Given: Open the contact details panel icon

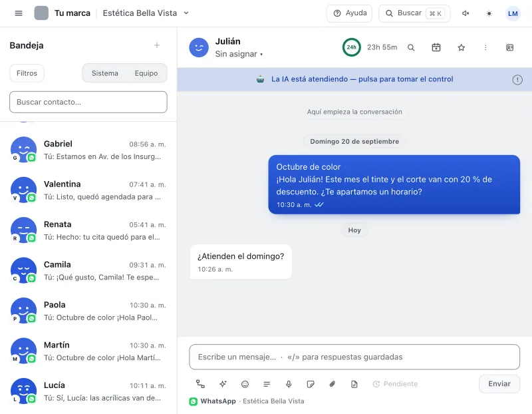Looking at the screenshot, I should (509, 47).
